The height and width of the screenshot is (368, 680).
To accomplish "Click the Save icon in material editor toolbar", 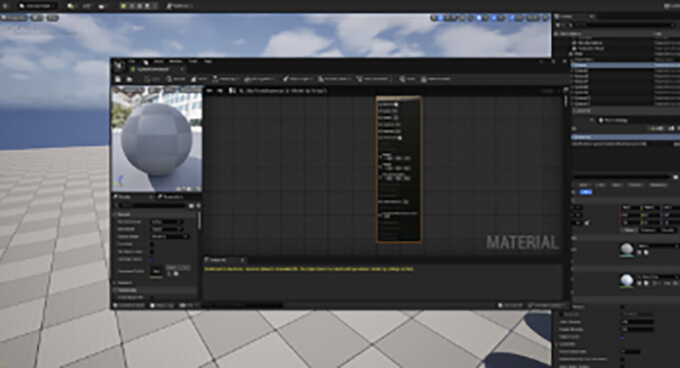I will click(x=118, y=79).
